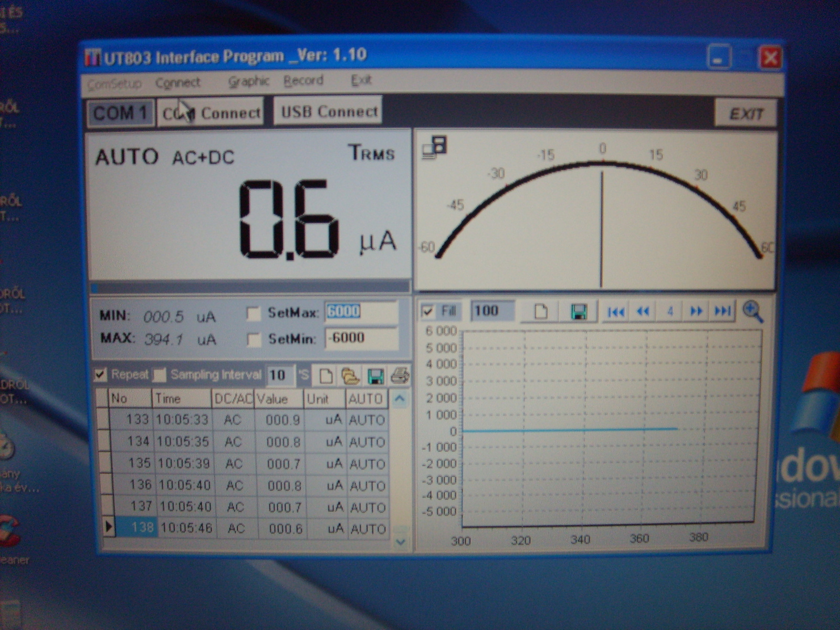Click the row selector arrow for row 138
The image size is (840, 630).
point(108,527)
